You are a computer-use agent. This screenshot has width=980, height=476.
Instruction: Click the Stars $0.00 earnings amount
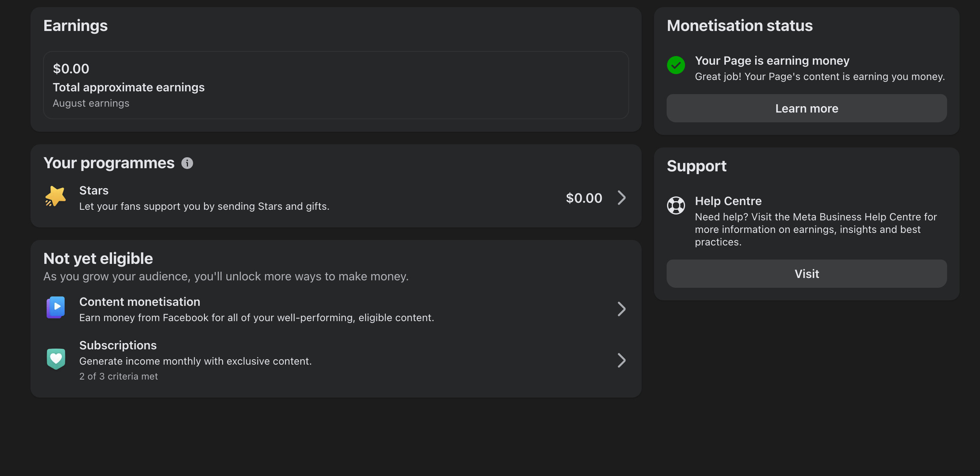point(584,198)
